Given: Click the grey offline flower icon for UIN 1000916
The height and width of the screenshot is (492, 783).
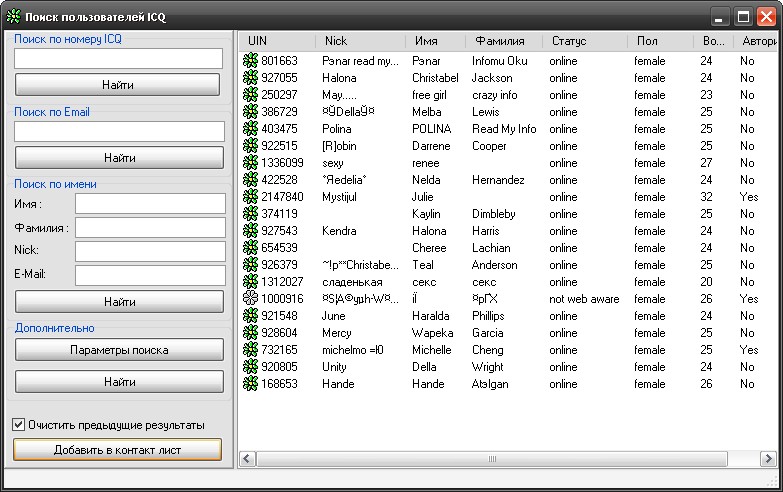Looking at the screenshot, I should pyautogui.click(x=250, y=298).
